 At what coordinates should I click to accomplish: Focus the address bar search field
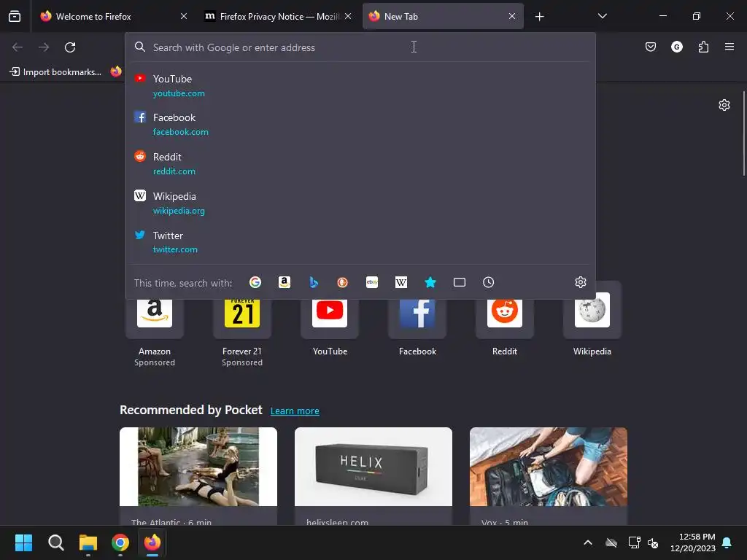(x=360, y=47)
